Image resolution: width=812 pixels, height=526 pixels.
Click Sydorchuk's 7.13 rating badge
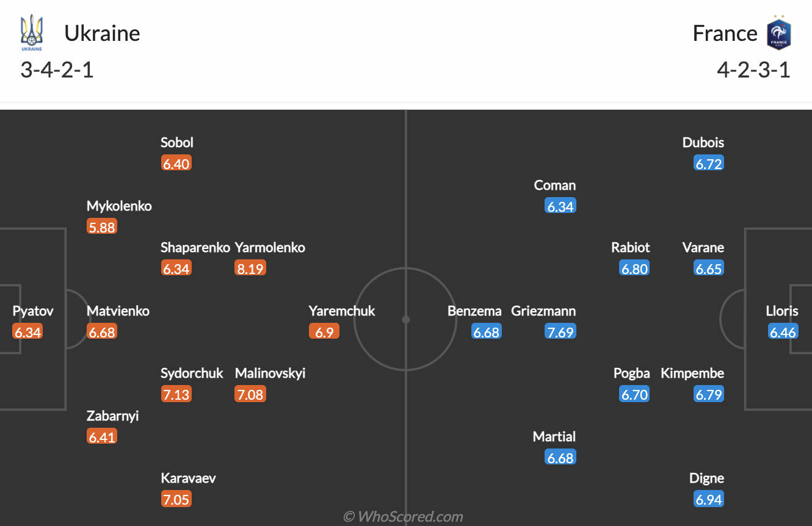(176, 394)
